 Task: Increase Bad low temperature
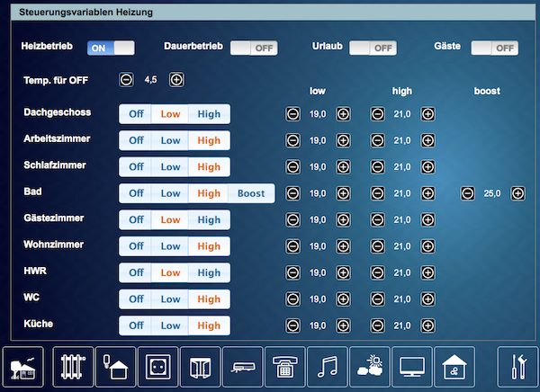(x=343, y=193)
